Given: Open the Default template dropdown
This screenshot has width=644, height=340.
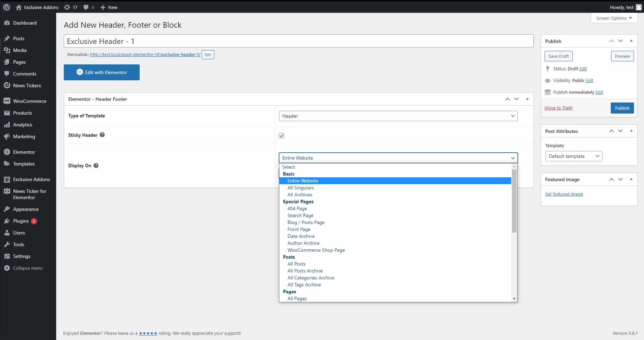Looking at the screenshot, I should pos(574,156).
